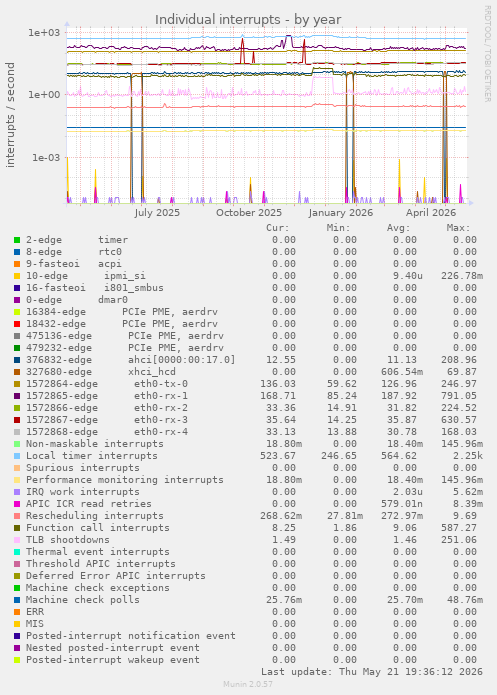Click the 'Deferred Error APIC interrupts' label
Viewport: 497px width, 695px height.
[x=116, y=575]
